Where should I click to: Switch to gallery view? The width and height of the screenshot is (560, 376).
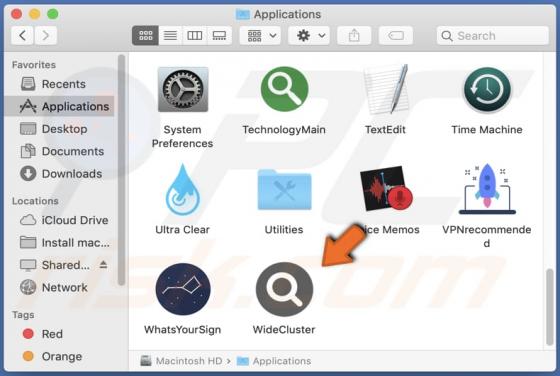[x=219, y=35]
